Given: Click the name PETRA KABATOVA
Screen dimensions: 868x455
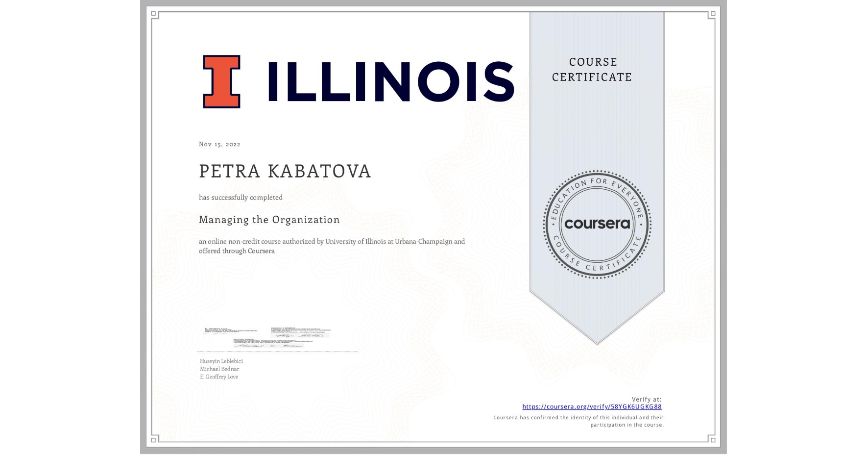Looking at the screenshot, I should [x=285, y=171].
